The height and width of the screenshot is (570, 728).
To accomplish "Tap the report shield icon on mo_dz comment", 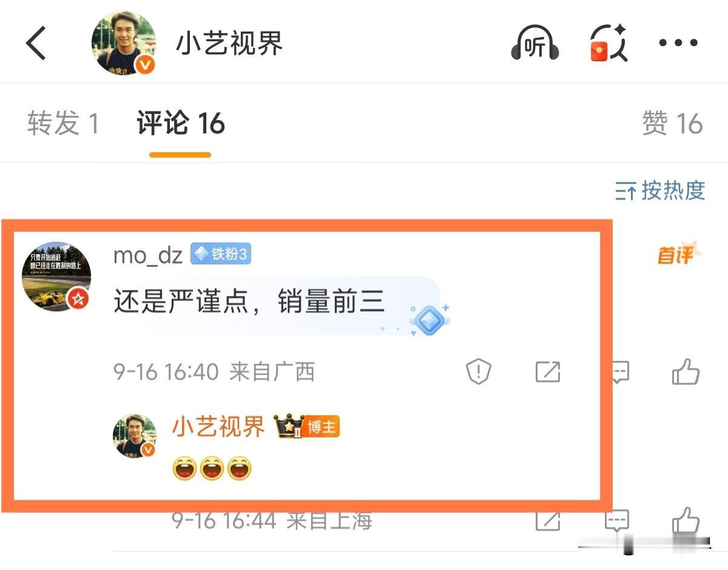I will click(478, 371).
